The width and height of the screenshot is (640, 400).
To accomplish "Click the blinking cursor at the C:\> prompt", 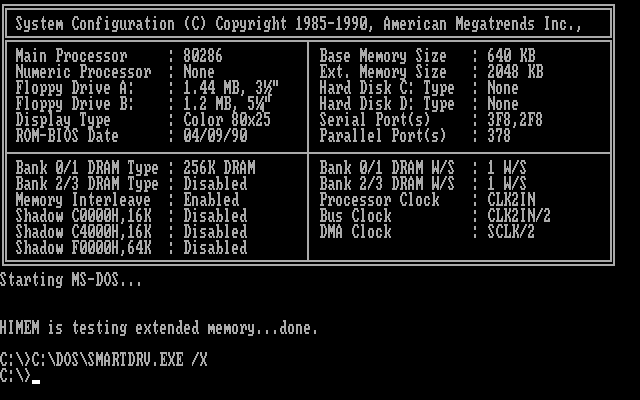I will coord(36,382).
